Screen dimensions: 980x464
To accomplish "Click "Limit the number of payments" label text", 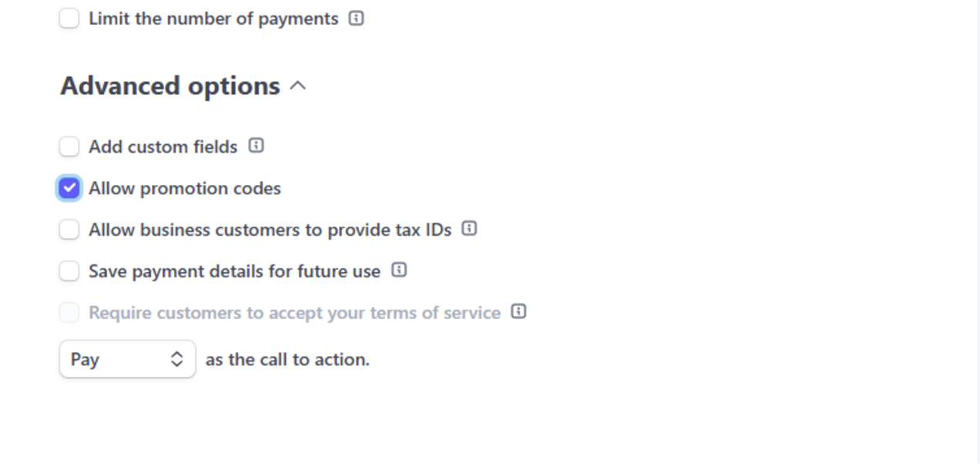I will coord(213,18).
